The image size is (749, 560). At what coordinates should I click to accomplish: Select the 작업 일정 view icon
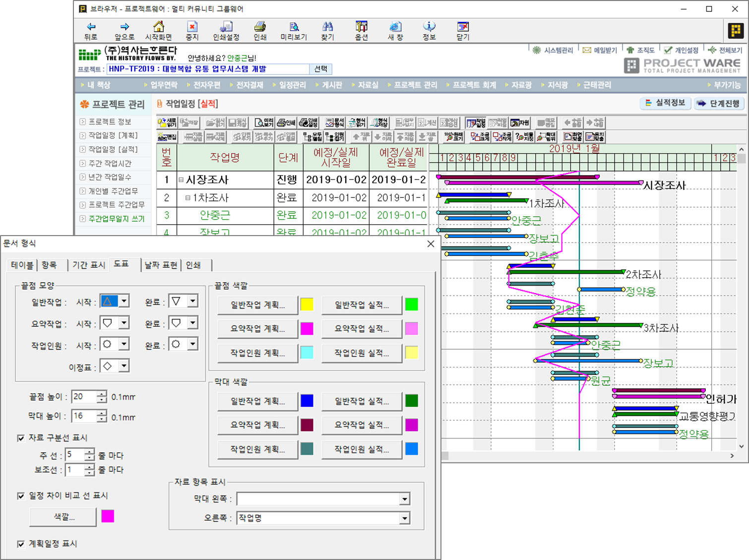coord(476,123)
